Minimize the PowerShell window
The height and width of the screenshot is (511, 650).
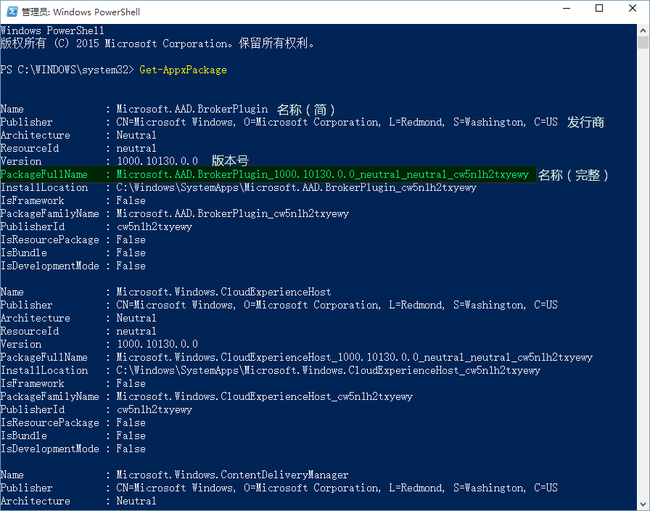click(x=567, y=8)
